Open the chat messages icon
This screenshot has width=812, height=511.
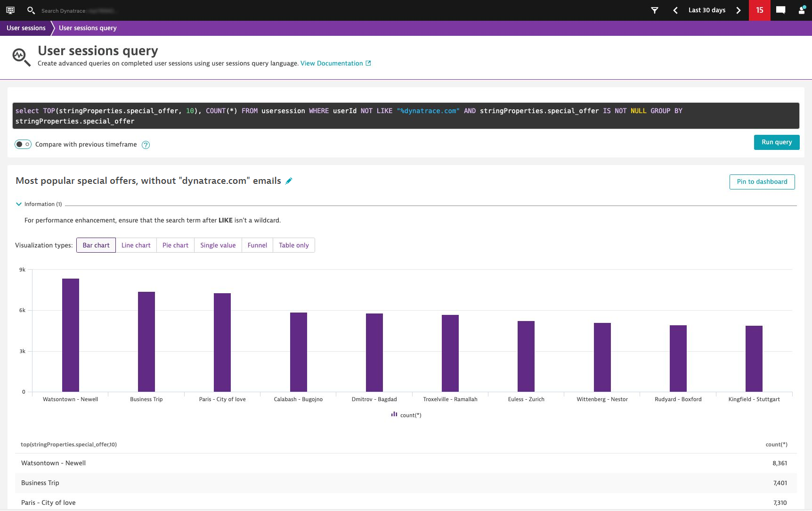[x=780, y=10]
